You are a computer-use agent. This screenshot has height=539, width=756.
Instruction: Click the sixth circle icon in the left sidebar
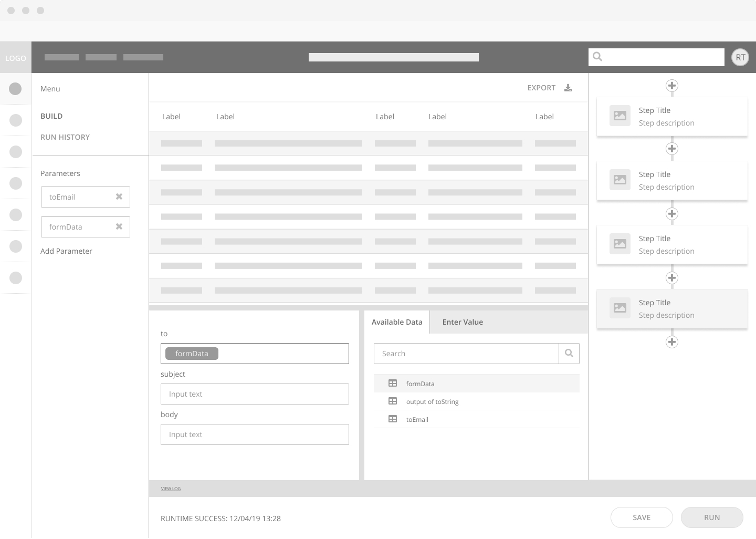(x=16, y=246)
